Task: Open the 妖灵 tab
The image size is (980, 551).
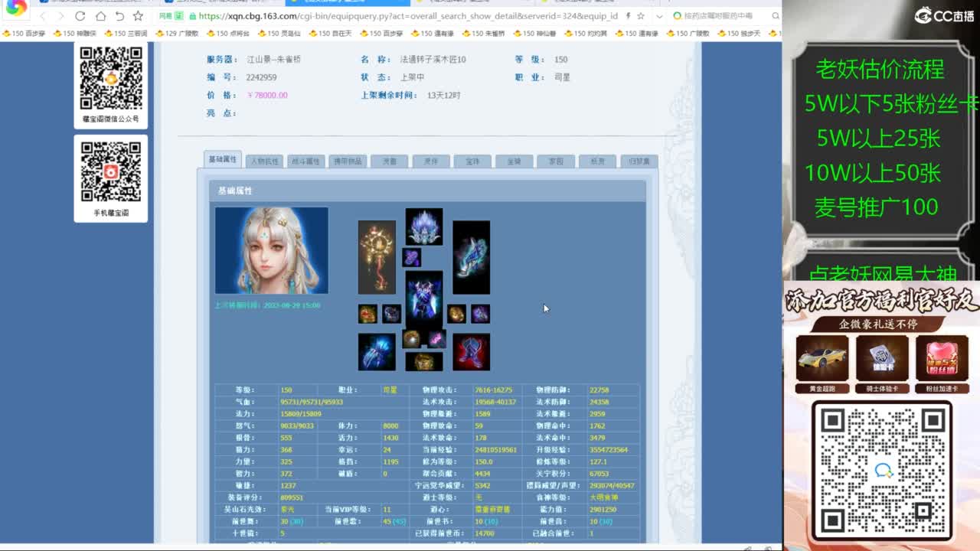Action: point(596,161)
